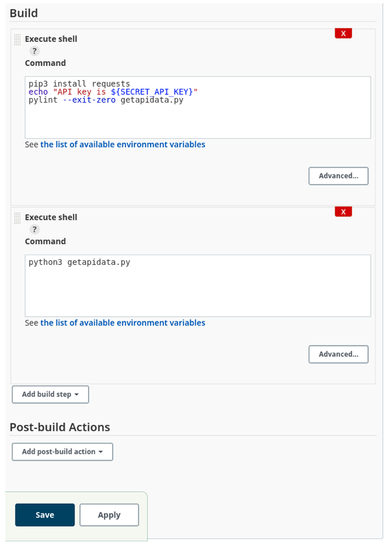This screenshot has width=392, height=549.
Task: Focus the pip3 install command text area
Action: click(198, 107)
